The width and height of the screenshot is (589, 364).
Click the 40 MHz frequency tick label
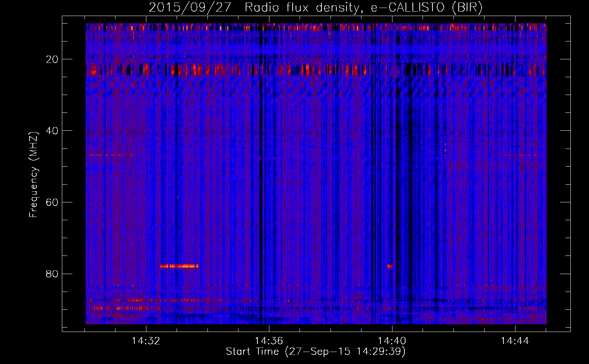point(52,131)
